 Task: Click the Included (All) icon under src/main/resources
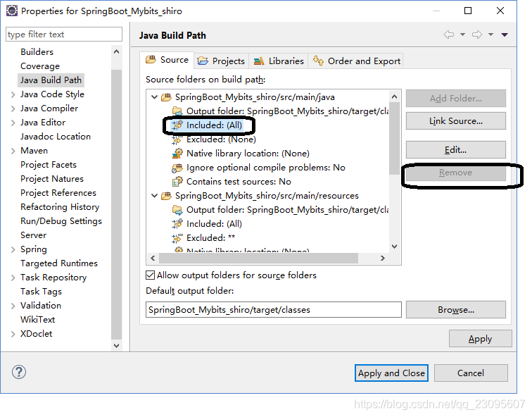[177, 224]
